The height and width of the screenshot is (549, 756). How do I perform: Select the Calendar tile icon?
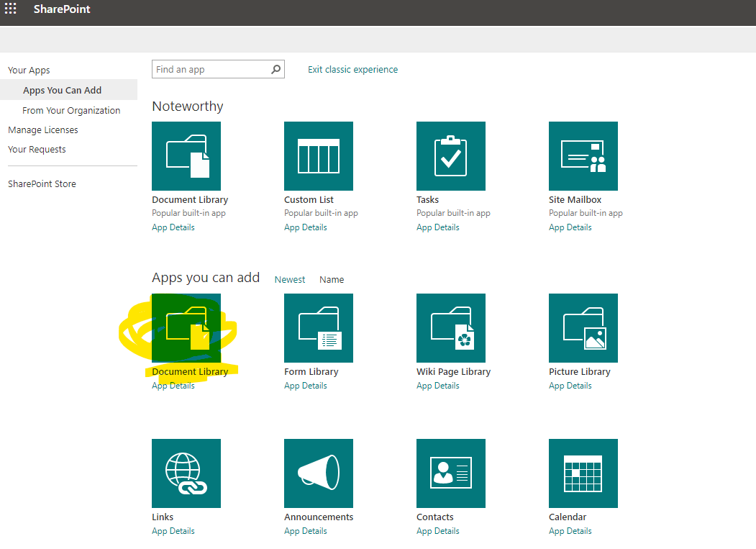[x=583, y=473]
